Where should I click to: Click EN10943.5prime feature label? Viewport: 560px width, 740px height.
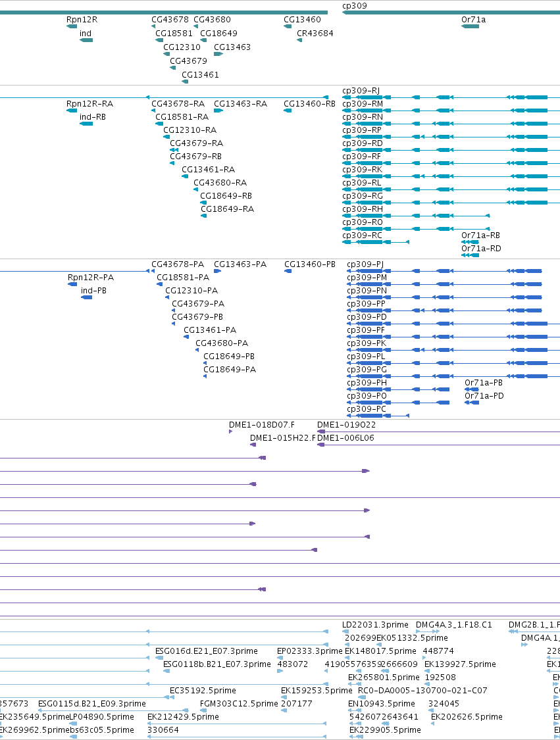pyautogui.click(x=382, y=704)
